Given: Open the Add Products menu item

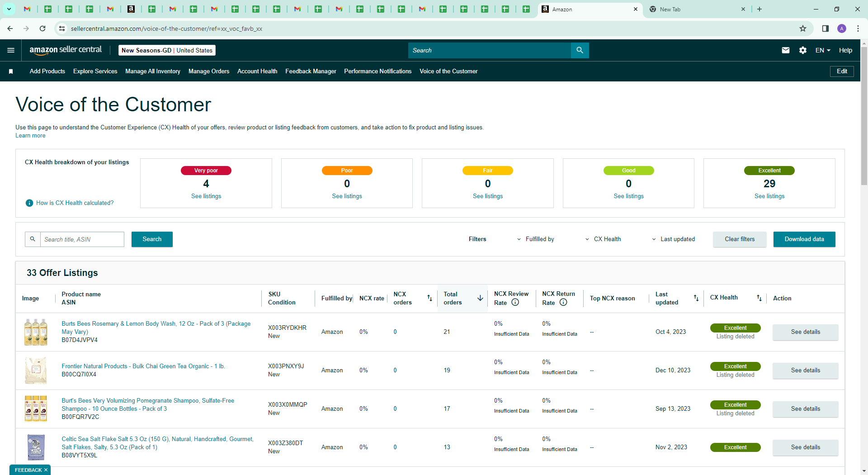Looking at the screenshot, I should (47, 71).
